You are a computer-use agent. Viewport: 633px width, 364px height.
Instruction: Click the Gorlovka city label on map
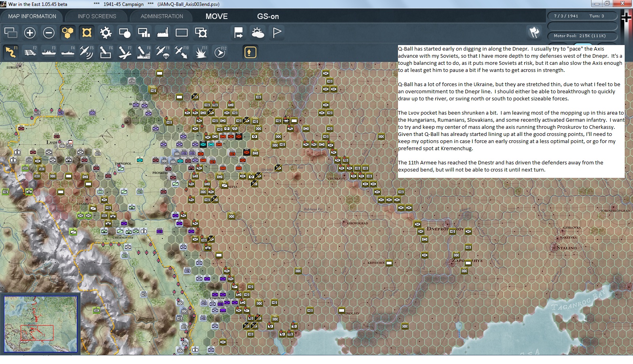pos(572,227)
